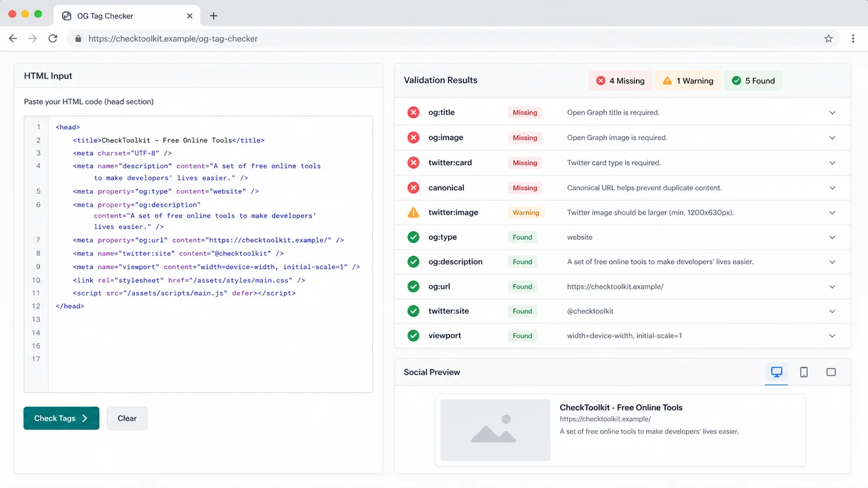Image resolution: width=868 pixels, height=488 pixels.
Task: Click the browser forward arrow
Action: [x=33, y=38]
